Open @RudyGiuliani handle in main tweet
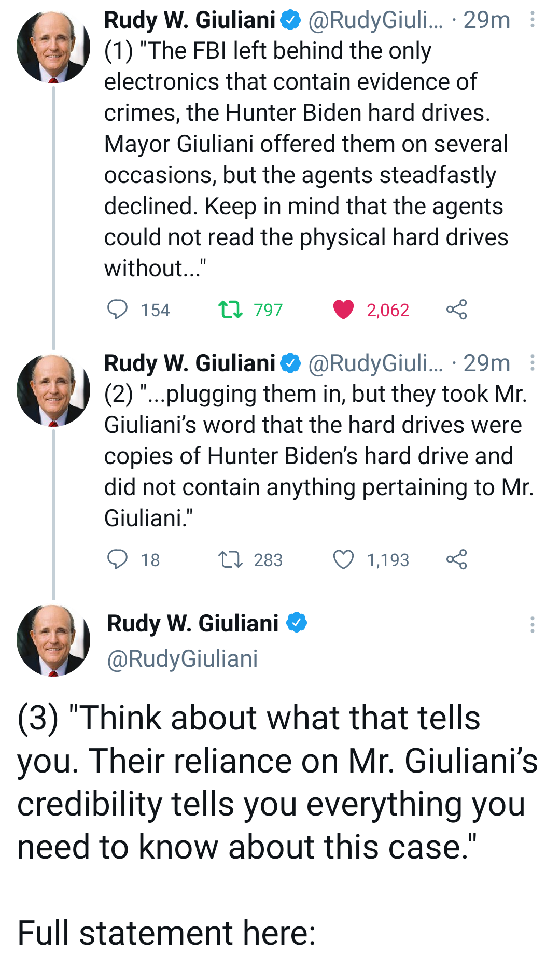Viewport: 560px width, 955px height. (182, 659)
